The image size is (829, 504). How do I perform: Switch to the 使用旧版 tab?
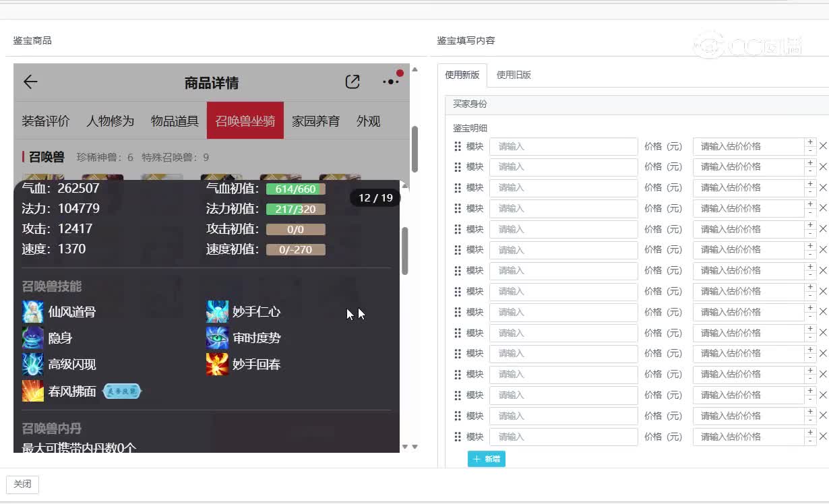(x=514, y=75)
